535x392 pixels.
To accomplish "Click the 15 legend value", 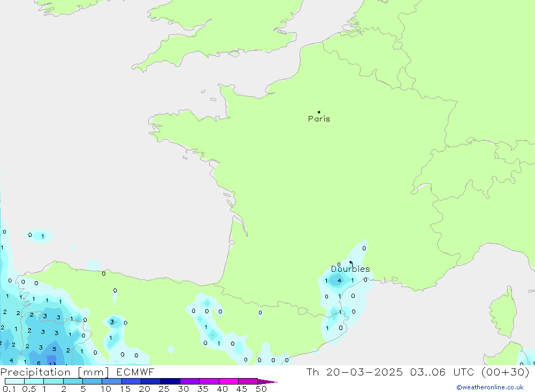I will pyautogui.click(x=125, y=389).
